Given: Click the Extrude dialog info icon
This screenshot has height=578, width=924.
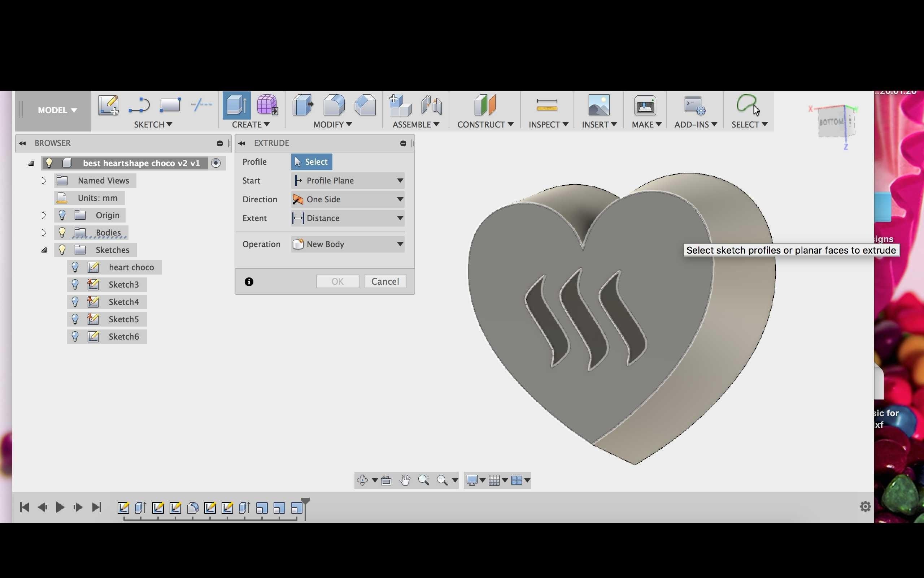Looking at the screenshot, I should 249,282.
